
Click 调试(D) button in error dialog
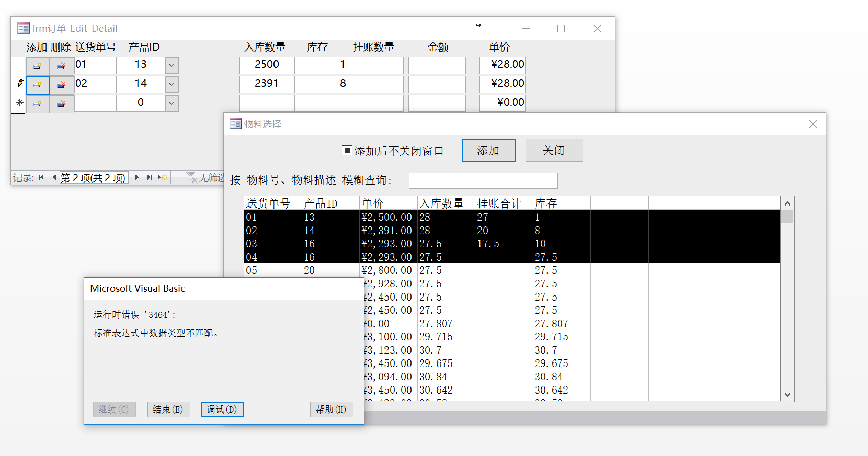[x=222, y=409]
